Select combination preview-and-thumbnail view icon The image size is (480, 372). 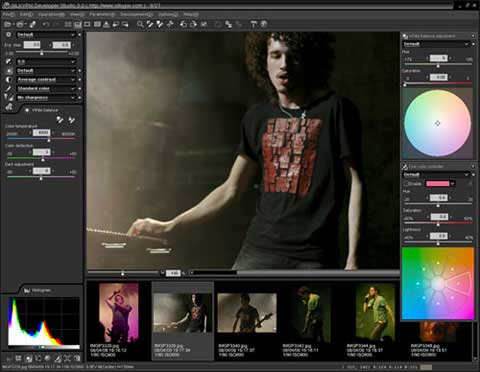(x=78, y=24)
